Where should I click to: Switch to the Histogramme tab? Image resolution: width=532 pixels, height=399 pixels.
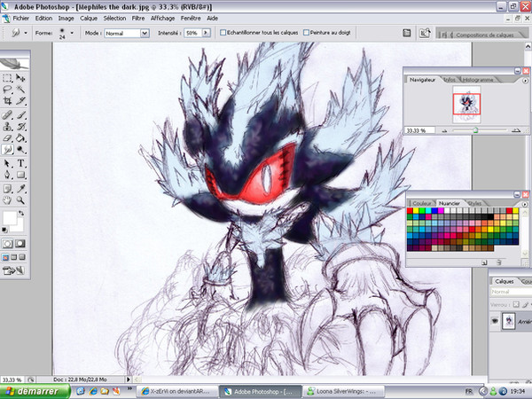[x=478, y=80]
